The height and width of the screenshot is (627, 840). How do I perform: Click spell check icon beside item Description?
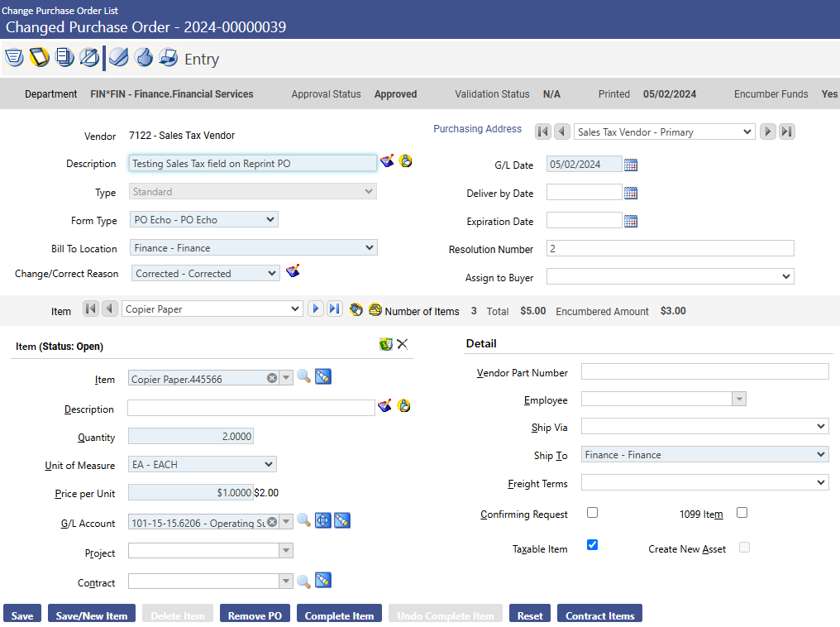pyautogui.click(x=384, y=405)
